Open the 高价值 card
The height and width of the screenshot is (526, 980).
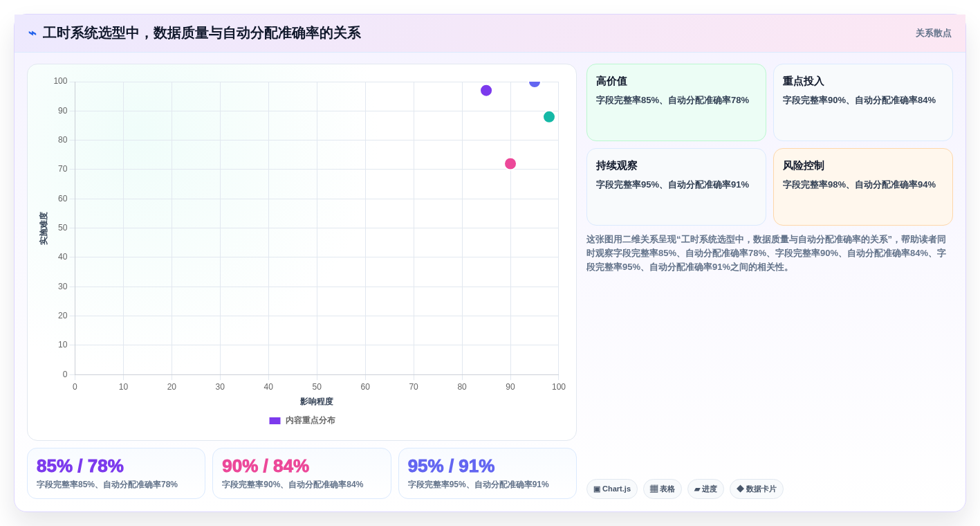[676, 102]
